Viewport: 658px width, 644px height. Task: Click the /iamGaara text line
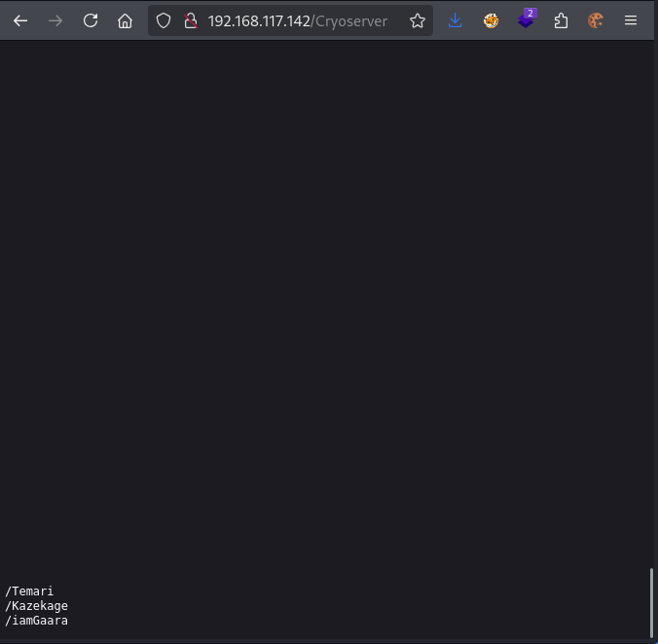(x=37, y=621)
